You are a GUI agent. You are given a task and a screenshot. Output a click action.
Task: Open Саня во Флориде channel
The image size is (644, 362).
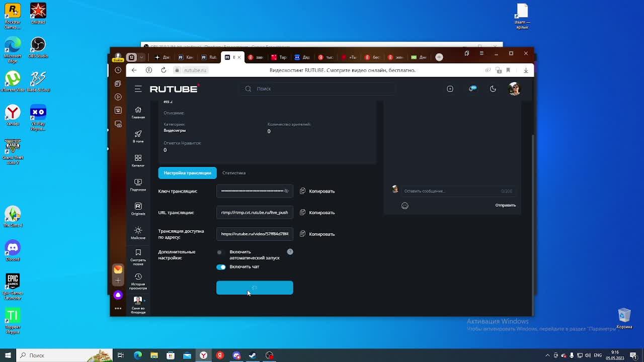tap(138, 305)
